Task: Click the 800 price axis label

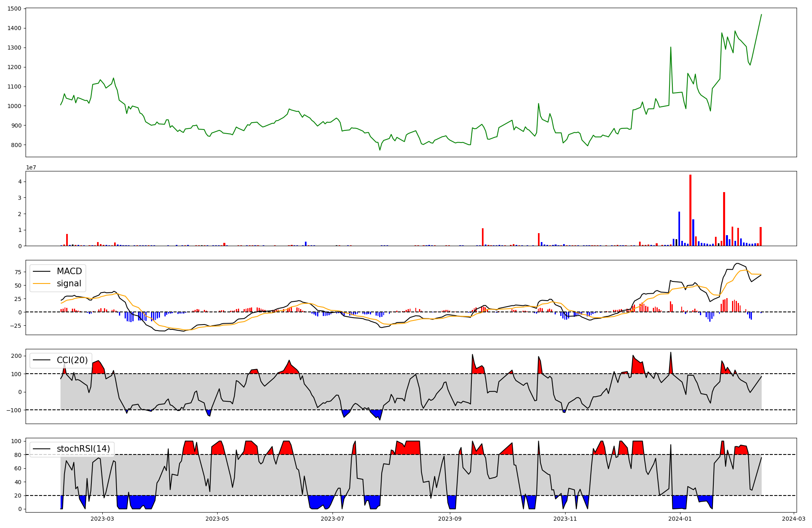Action: [16, 145]
